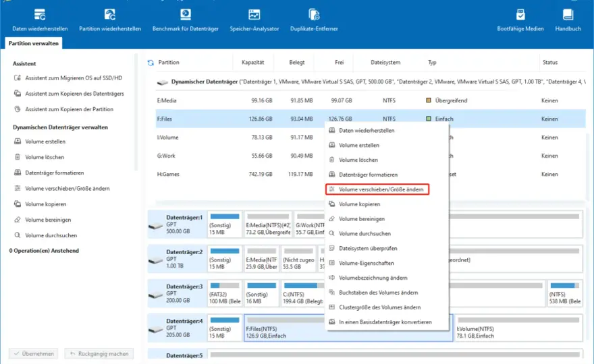Click the refresh icon beside Partition header
Viewport: 594px width, 364px height.
[151, 63]
